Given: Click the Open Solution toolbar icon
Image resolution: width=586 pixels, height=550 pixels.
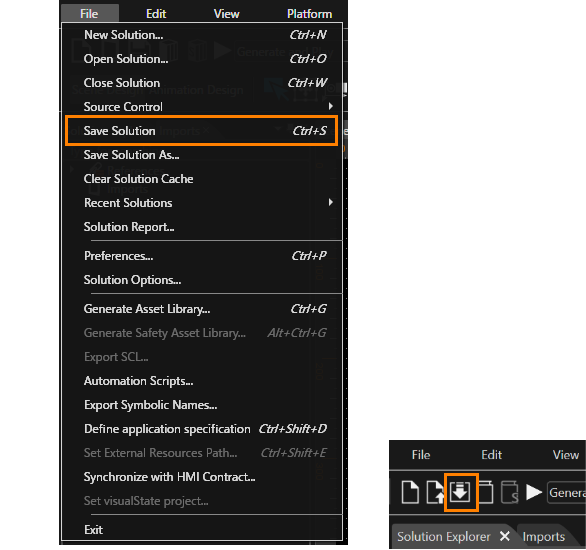Looking at the screenshot, I should (x=435, y=492).
